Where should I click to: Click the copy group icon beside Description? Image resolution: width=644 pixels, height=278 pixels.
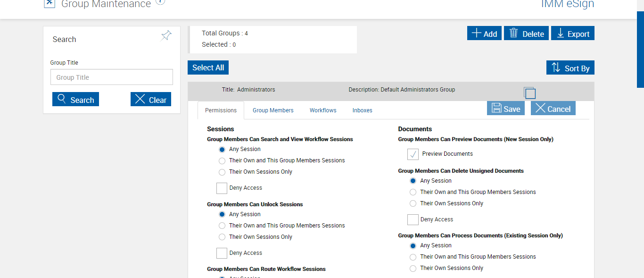[x=529, y=93]
